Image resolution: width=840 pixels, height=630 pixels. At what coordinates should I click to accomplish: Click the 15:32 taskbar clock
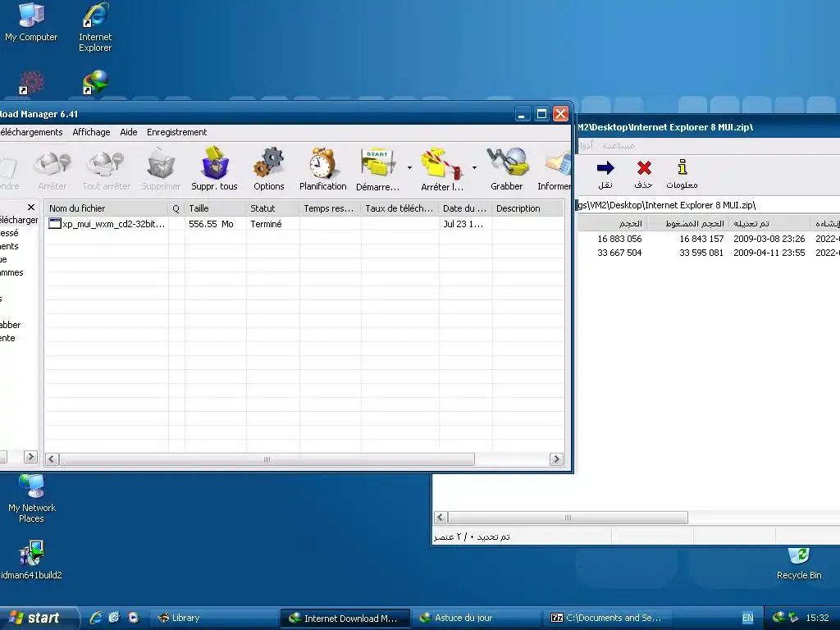coord(818,618)
